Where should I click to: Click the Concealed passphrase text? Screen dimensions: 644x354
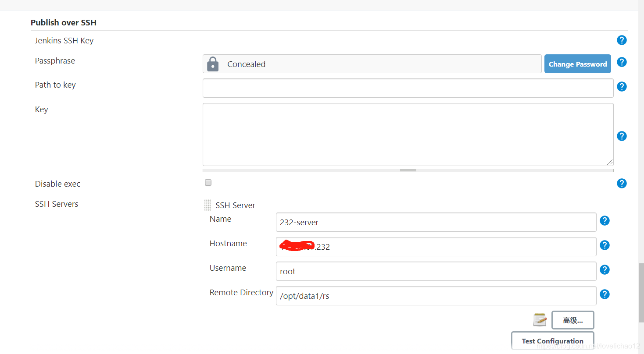(x=247, y=64)
